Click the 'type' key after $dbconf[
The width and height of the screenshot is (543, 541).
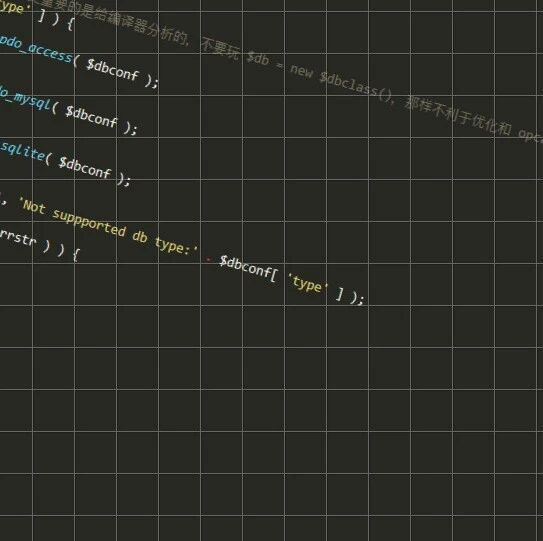click(308, 284)
